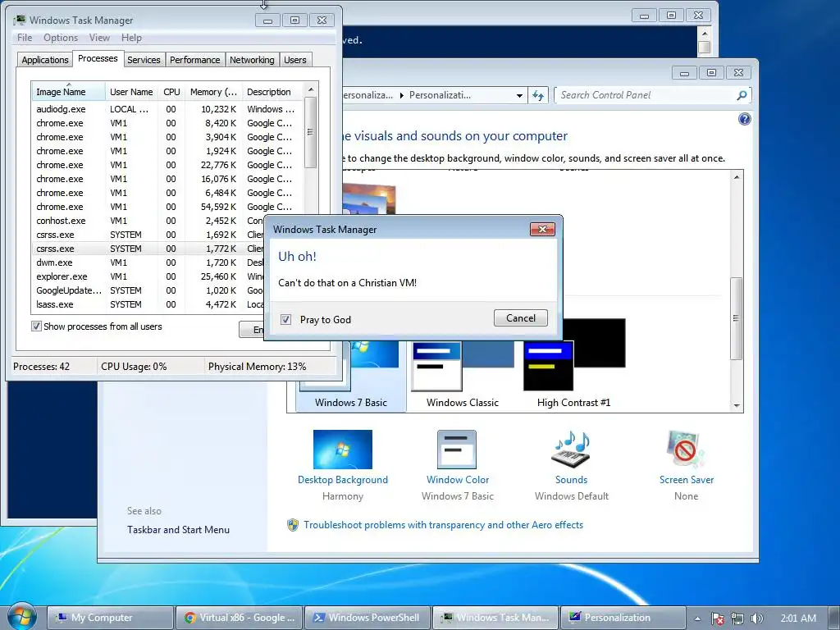
Task: Open Taskbar and Start Menu link
Action: coord(178,530)
